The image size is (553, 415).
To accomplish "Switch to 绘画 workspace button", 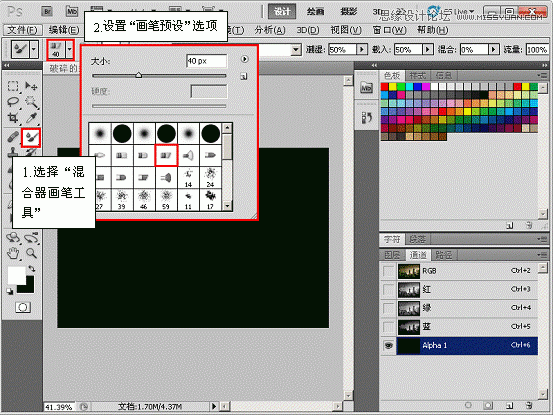I will coord(315,12).
